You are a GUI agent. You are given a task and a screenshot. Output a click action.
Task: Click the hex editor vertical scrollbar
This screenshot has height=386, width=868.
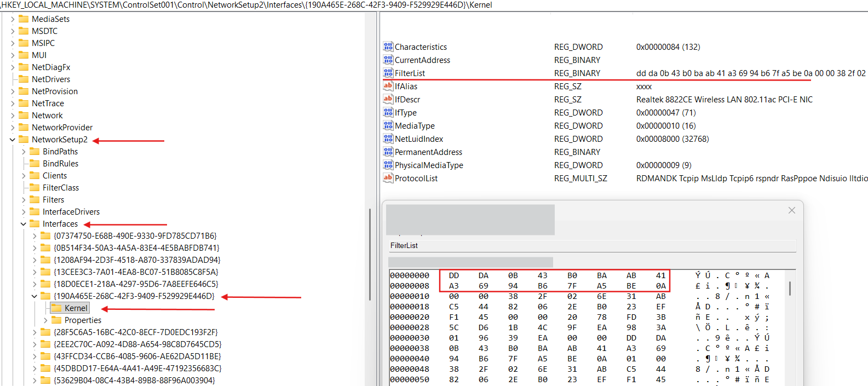point(789,289)
